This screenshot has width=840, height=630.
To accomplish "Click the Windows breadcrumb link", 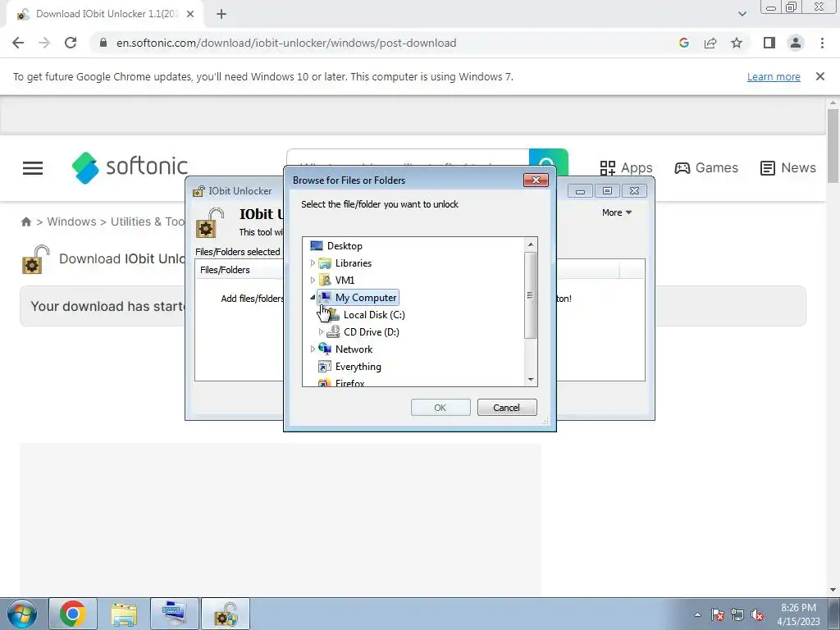I will pyautogui.click(x=71, y=221).
